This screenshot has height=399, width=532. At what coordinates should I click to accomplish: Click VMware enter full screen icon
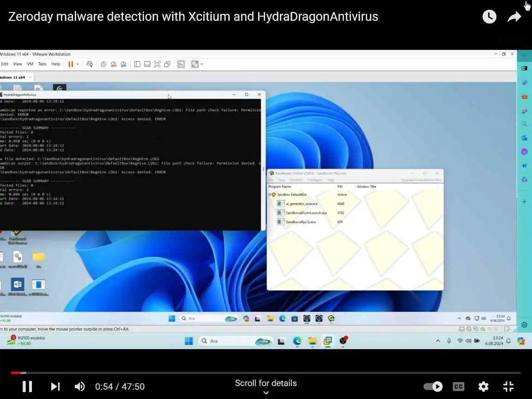(x=157, y=64)
